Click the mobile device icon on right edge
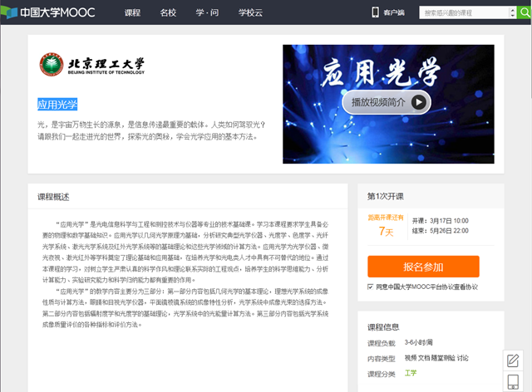The image size is (532, 392). tap(513, 382)
